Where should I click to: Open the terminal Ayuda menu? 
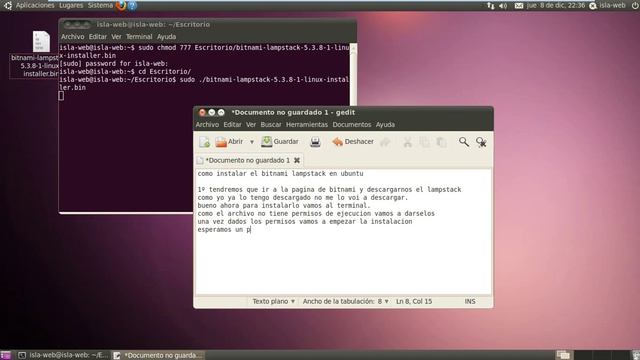[167, 37]
